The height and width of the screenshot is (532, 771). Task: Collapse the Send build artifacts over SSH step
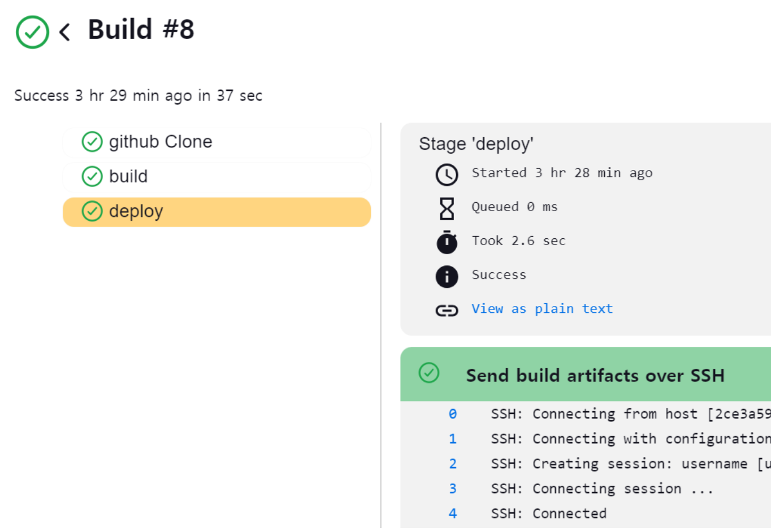coord(595,376)
